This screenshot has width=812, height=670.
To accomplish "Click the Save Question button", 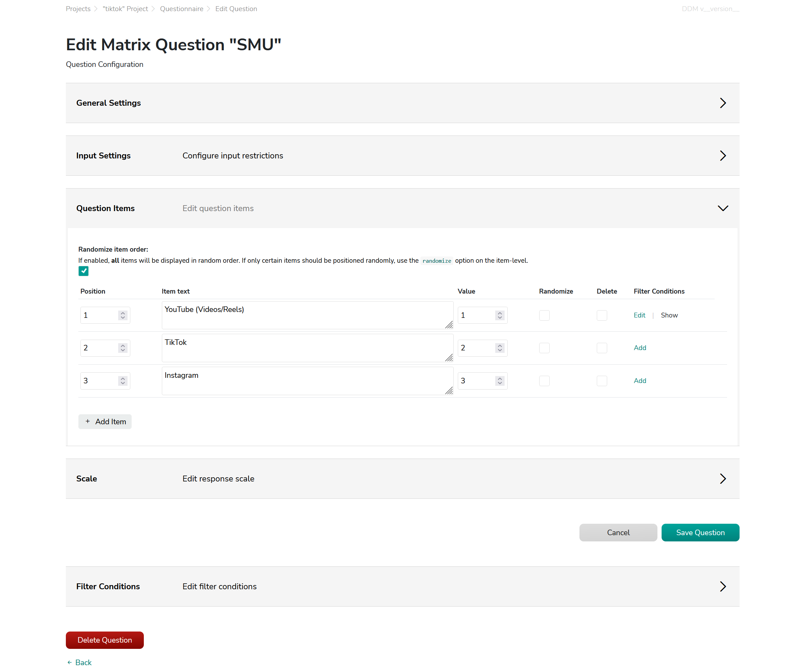I will pyautogui.click(x=700, y=533).
